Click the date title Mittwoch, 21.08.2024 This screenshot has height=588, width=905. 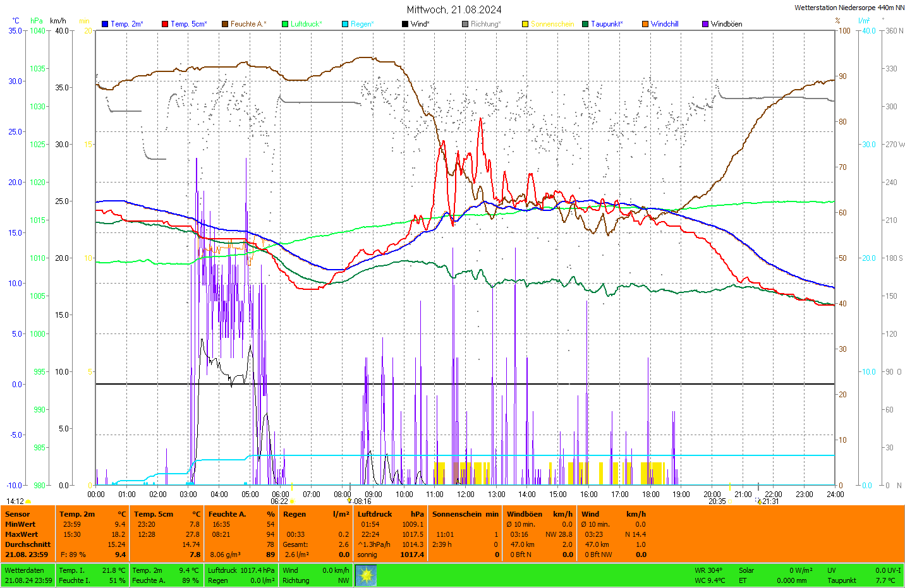[x=454, y=9]
